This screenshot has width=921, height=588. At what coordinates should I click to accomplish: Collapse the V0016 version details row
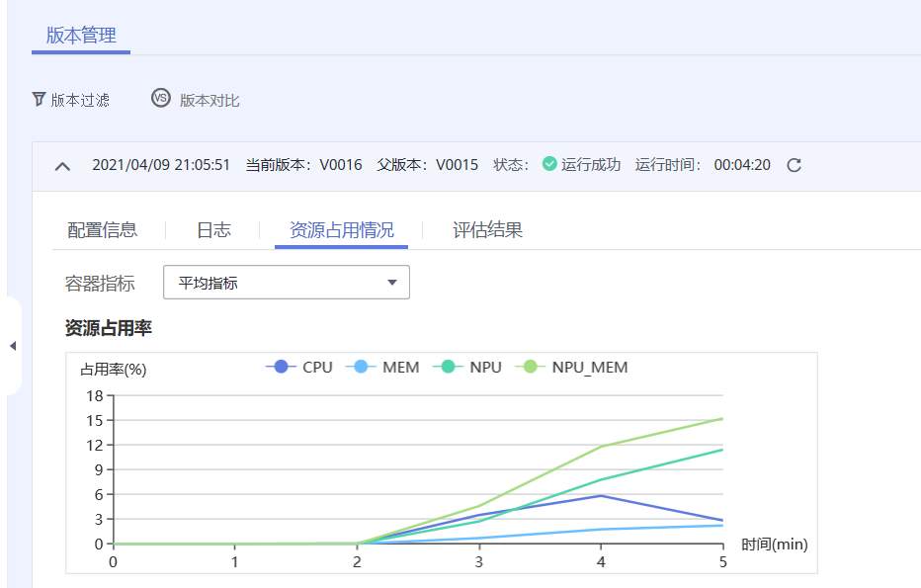(62, 165)
